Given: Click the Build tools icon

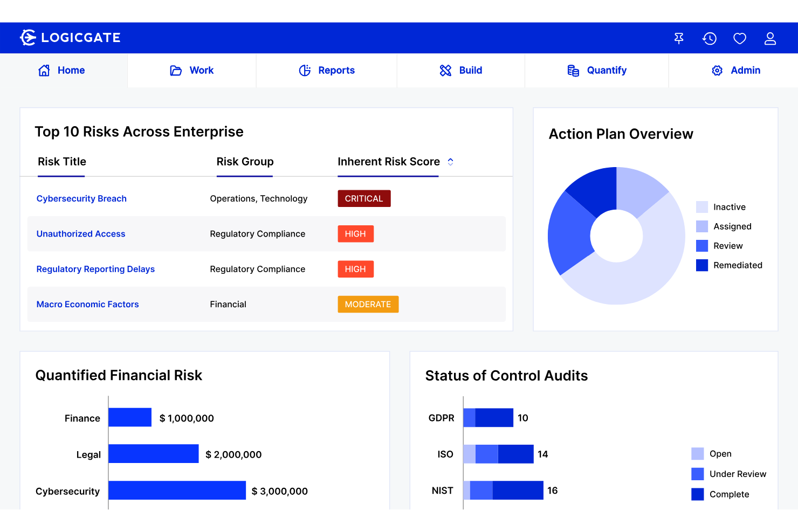Looking at the screenshot, I should click(445, 71).
